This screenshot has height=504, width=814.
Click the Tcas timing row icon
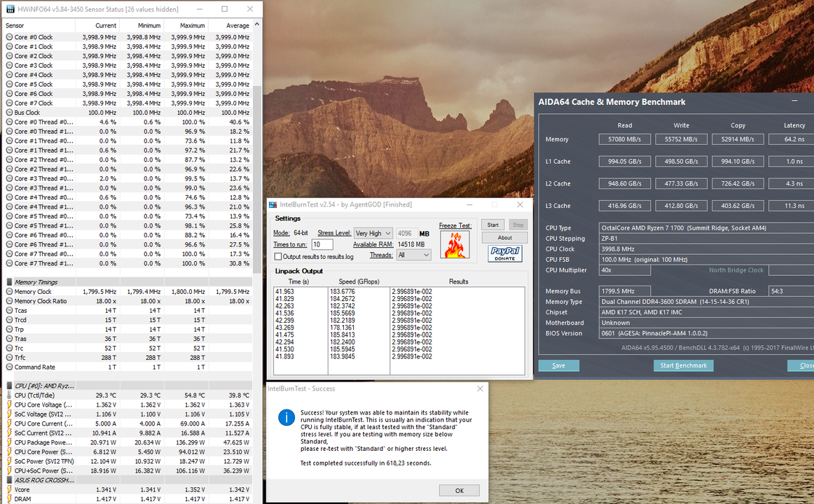[x=9, y=311]
